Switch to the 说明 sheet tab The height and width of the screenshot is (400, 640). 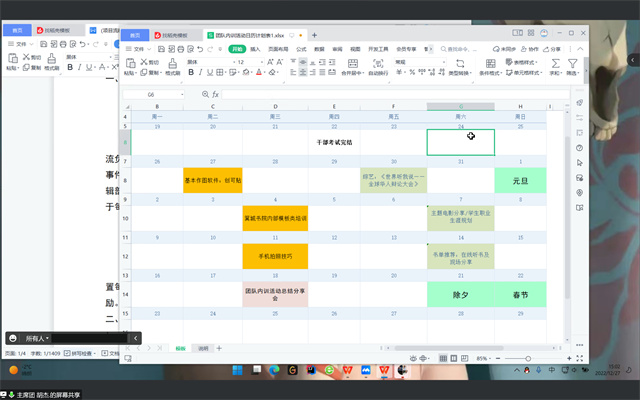[x=203, y=348]
